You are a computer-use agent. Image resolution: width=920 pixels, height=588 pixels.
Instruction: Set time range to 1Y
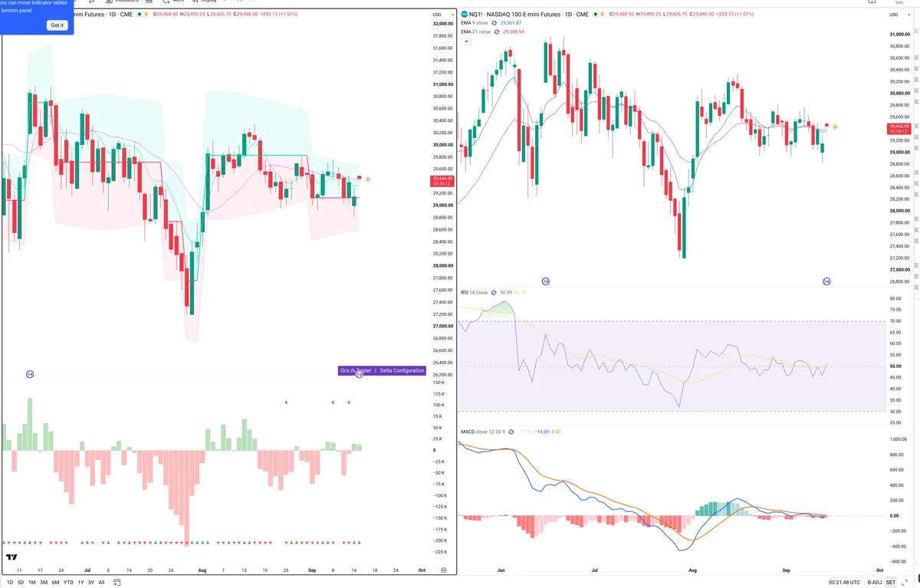[x=80, y=583]
